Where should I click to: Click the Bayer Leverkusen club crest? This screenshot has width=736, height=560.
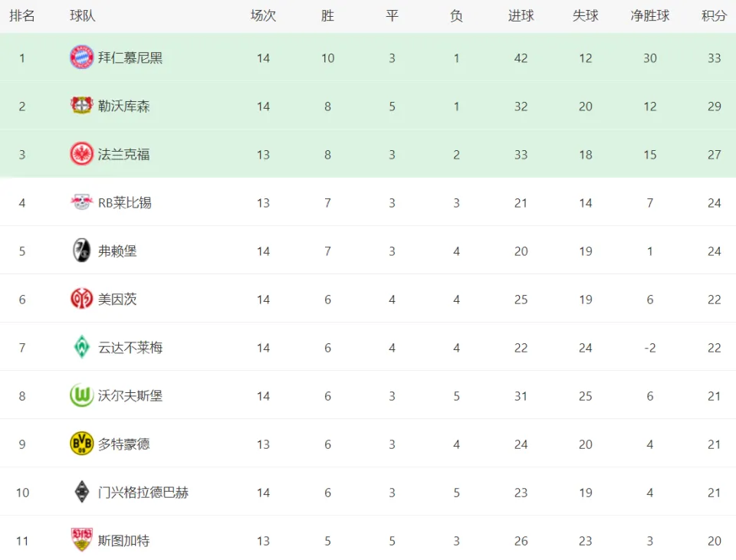pyautogui.click(x=82, y=106)
